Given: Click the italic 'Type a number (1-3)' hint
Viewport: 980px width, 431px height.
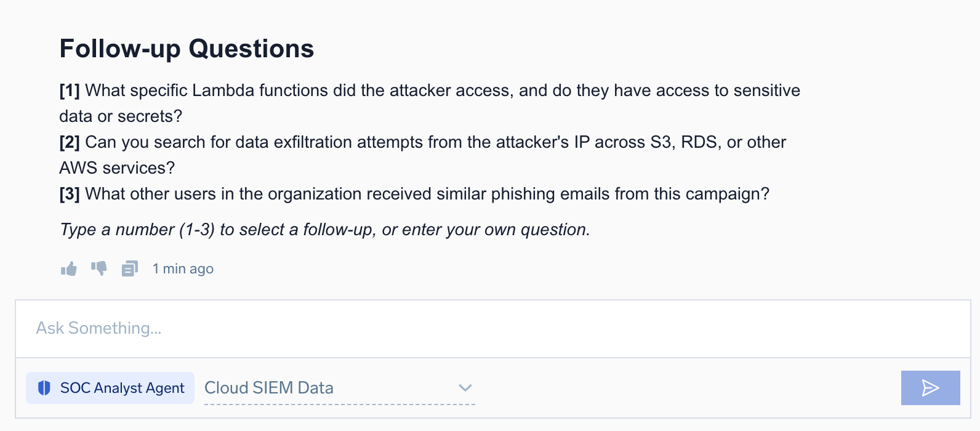Looking at the screenshot, I should (x=324, y=230).
